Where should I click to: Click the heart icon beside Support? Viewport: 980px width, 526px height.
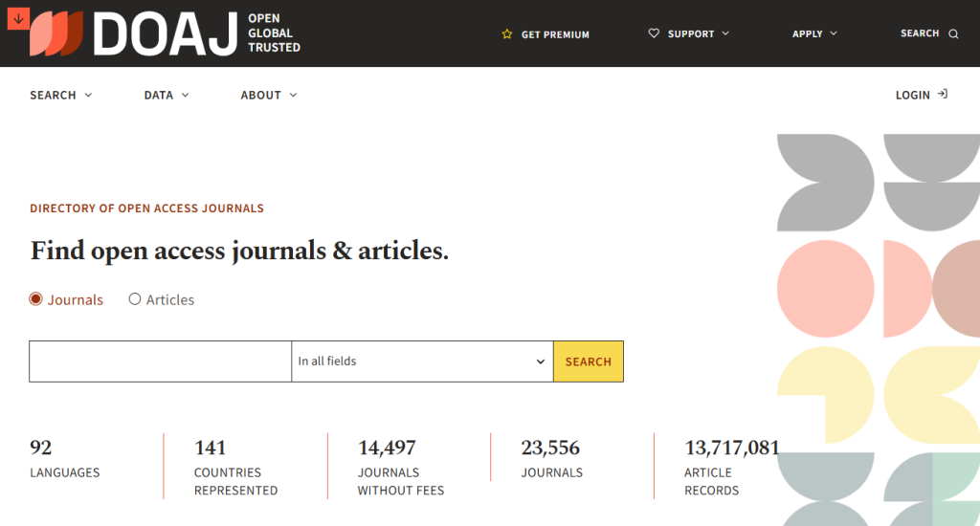point(654,33)
